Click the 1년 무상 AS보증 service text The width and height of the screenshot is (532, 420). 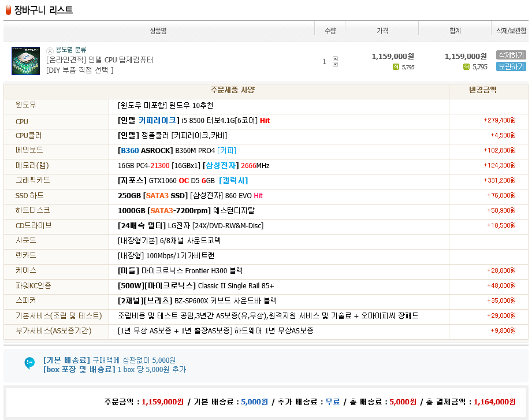(215, 330)
